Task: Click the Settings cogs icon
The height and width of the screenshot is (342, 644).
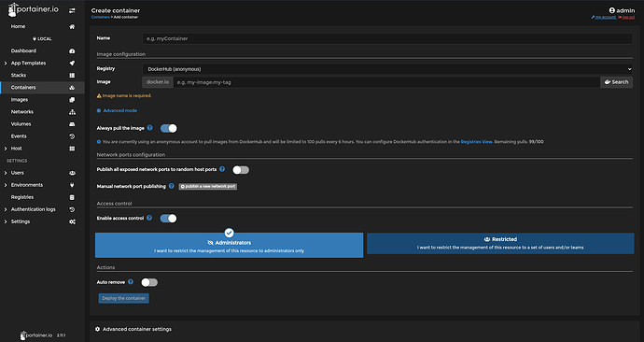Action: click(72, 221)
